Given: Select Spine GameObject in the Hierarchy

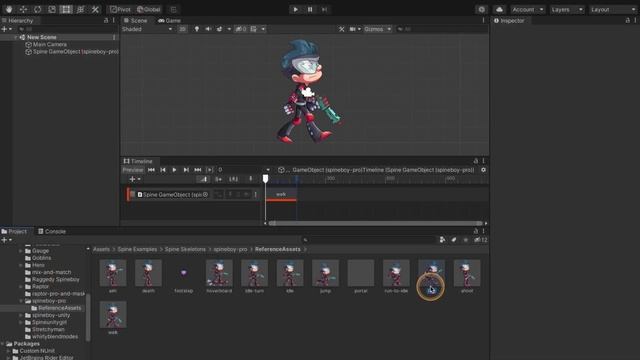Looking at the screenshot, I should coord(73,52).
